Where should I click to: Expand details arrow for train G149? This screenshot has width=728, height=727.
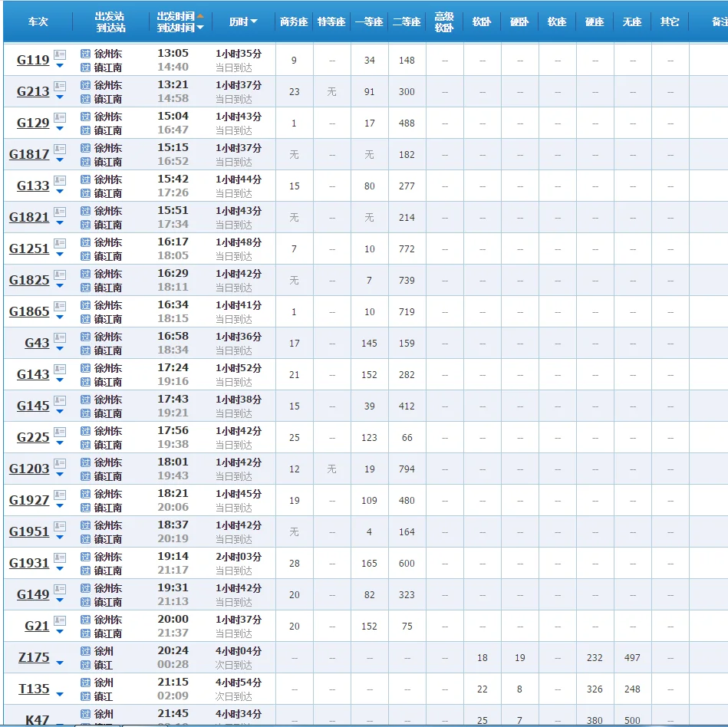coord(60,601)
